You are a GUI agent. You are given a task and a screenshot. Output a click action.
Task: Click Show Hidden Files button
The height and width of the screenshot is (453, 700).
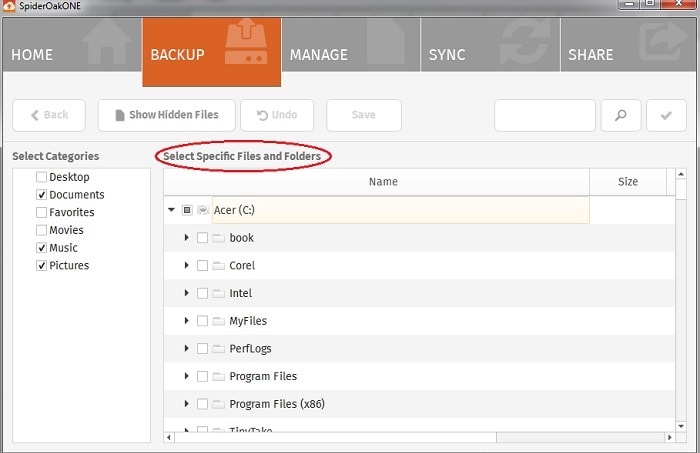167,115
